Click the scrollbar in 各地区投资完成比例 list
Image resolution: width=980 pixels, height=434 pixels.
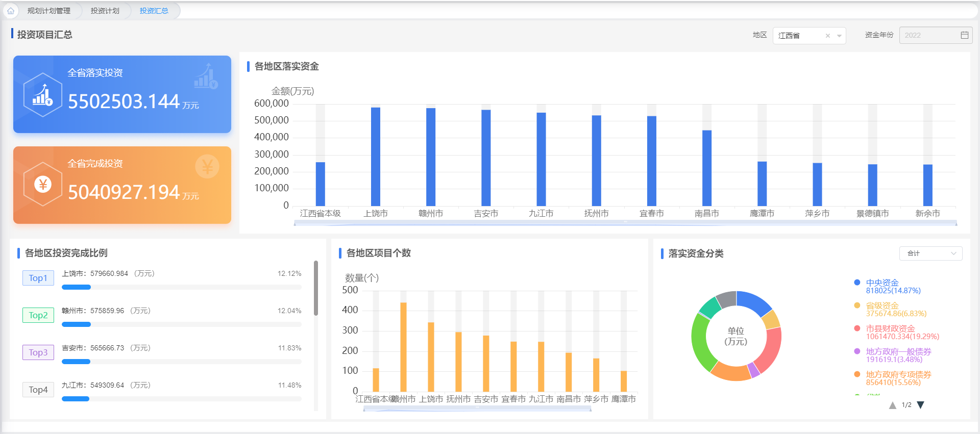[316, 288]
